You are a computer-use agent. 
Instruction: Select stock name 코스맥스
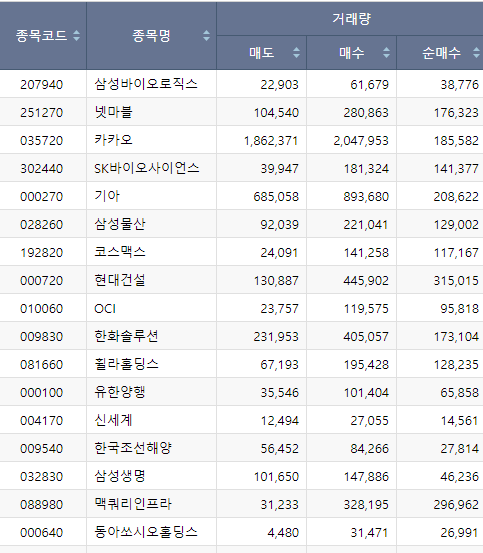tap(120, 252)
